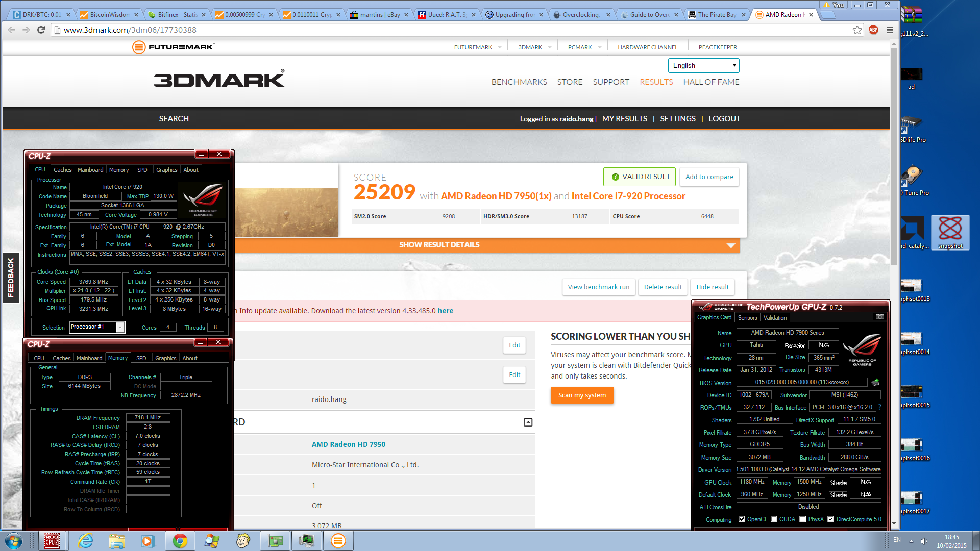Viewport: 980px width, 551px height.
Task: Click the Windows Start orb
Action: (14, 541)
